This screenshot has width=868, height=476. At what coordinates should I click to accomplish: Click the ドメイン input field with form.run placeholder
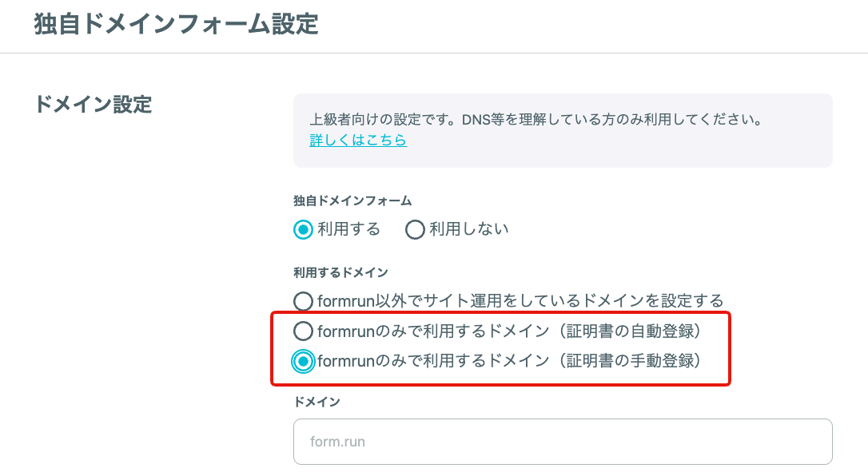[563, 442]
